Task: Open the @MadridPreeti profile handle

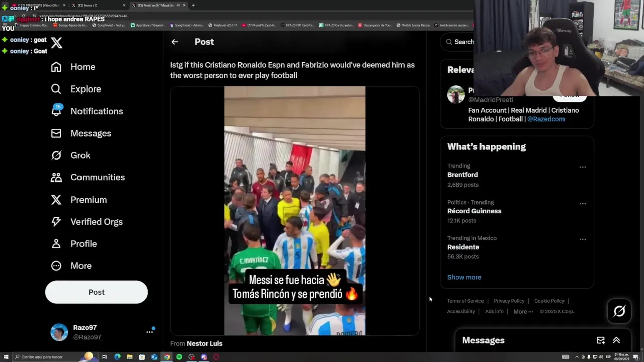Action: coord(491,100)
